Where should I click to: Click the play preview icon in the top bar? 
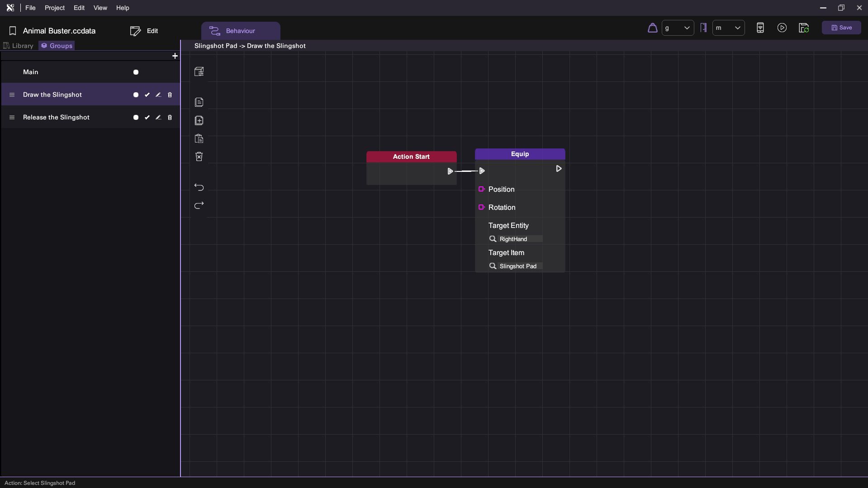782,28
